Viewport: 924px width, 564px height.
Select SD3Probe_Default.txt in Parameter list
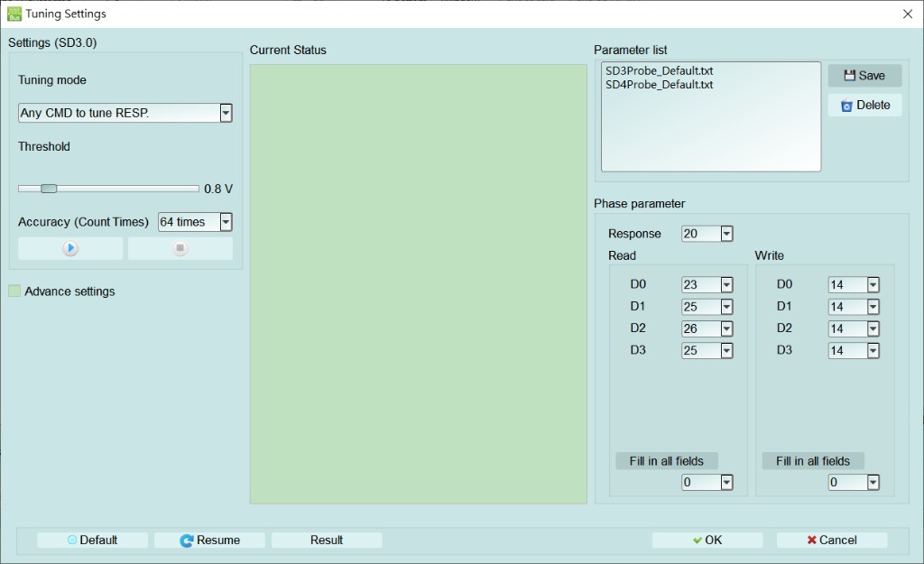659,70
